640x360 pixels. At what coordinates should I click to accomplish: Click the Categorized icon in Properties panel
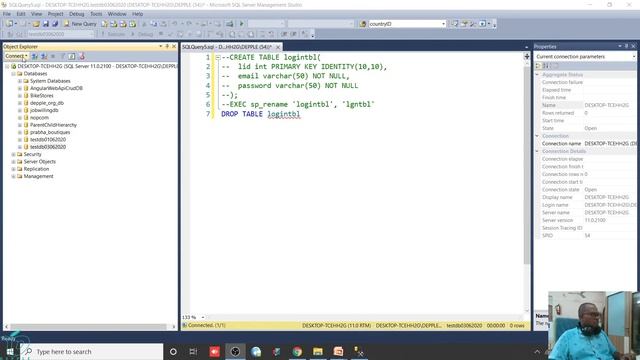click(x=539, y=66)
